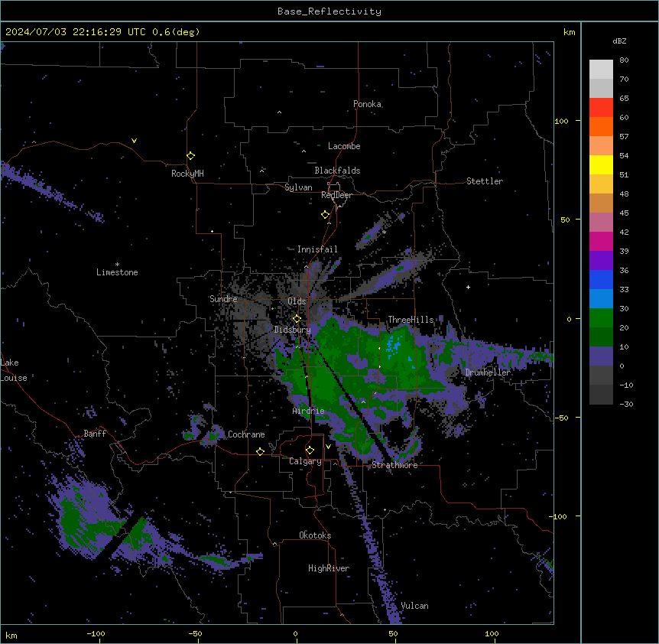The image size is (659, 644).
Task: Click the 65 value in the dBZ legend
Action: pos(624,99)
